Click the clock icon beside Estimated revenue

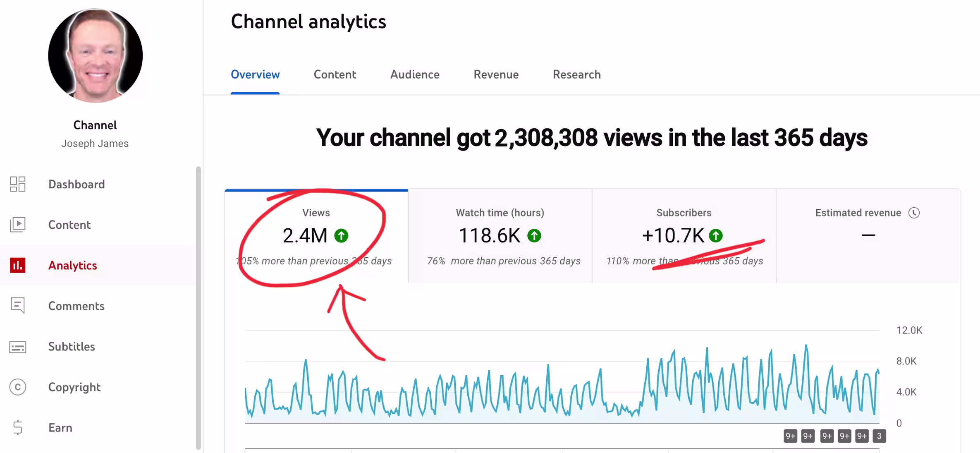[x=914, y=213]
